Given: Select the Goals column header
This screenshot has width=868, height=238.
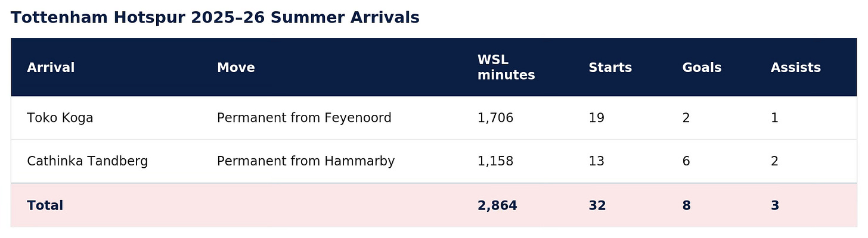Looking at the screenshot, I should (x=702, y=68).
